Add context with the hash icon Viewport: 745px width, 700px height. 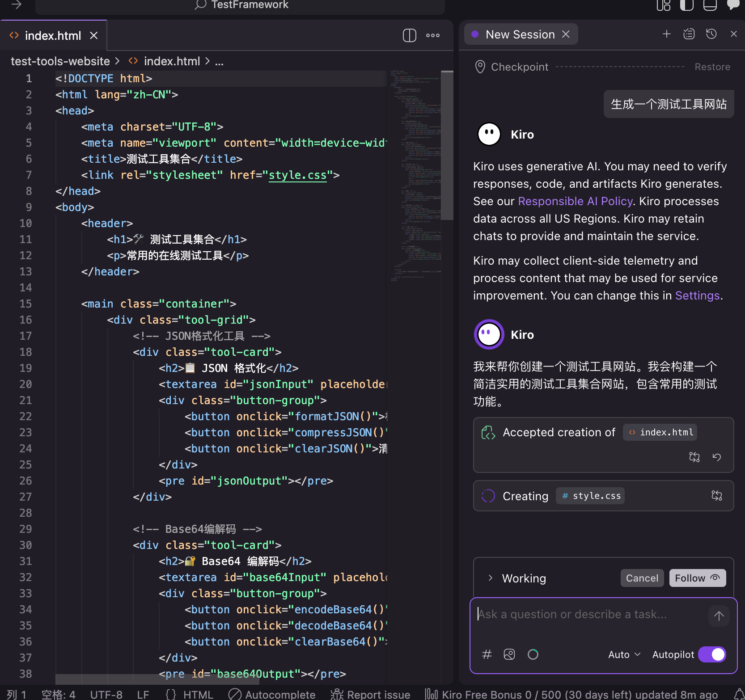(487, 654)
